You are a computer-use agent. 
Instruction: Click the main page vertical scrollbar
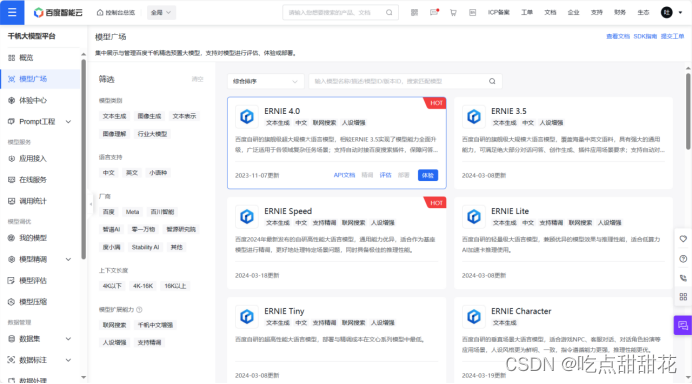coord(688,112)
